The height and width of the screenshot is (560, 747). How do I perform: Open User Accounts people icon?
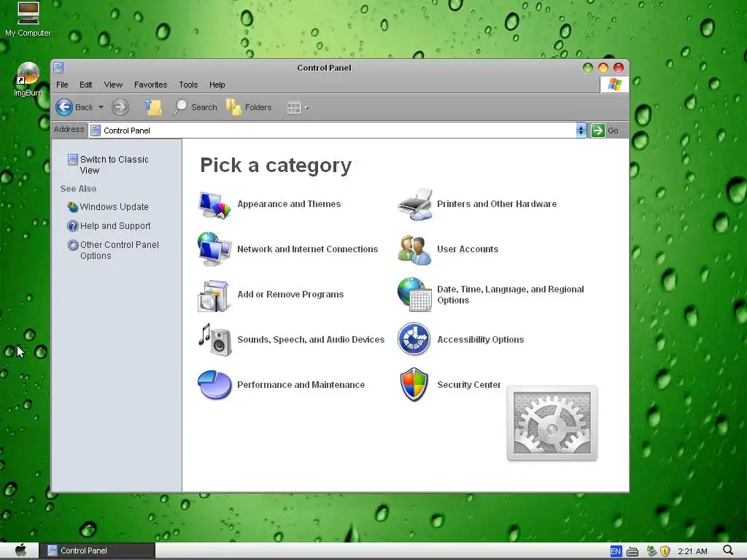tap(414, 249)
